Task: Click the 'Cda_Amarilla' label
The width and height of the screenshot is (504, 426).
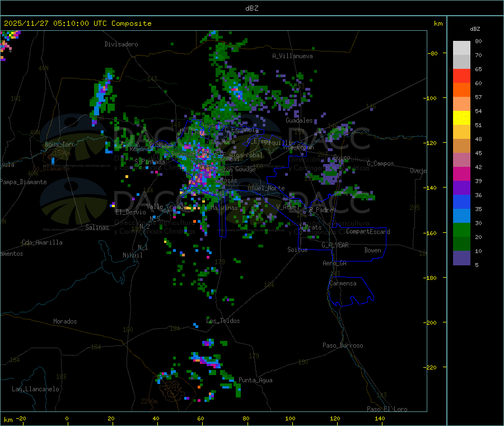Action: click(x=42, y=242)
